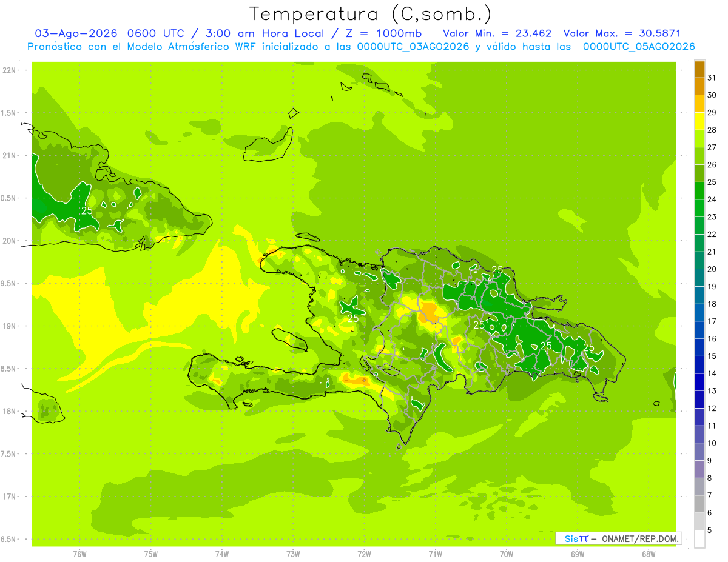The width and height of the screenshot is (728, 562).
Task: Click the colorbar label '31'
Action: tap(712, 78)
